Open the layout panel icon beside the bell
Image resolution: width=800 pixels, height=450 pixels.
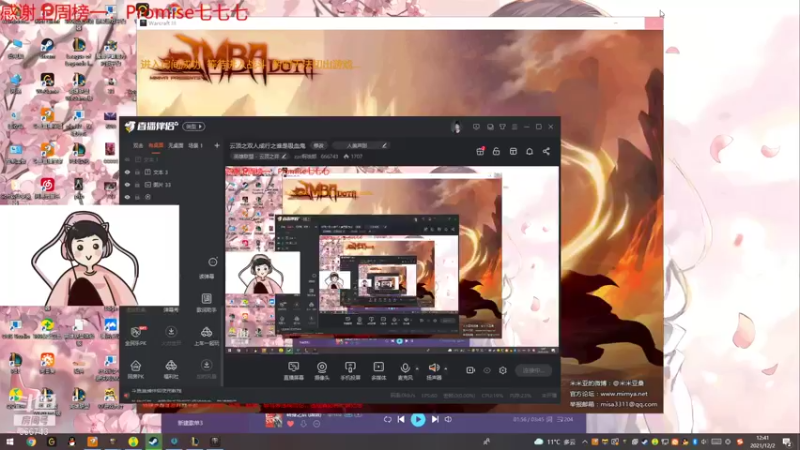[x=513, y=152]
